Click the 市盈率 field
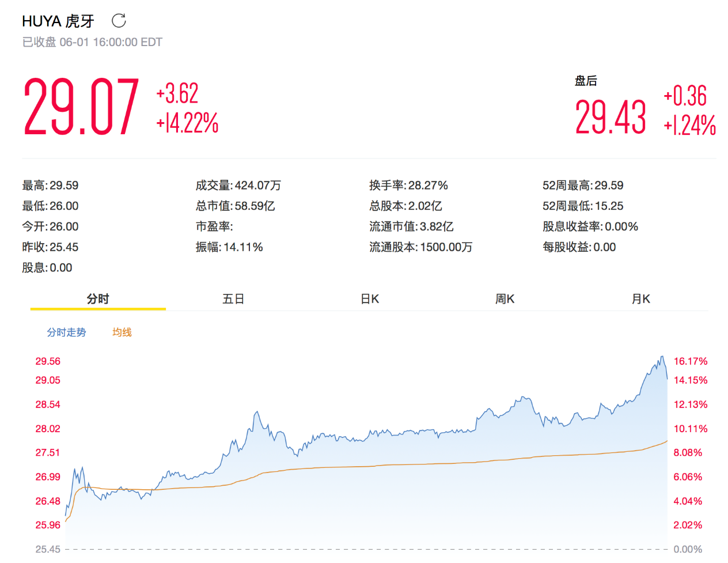Screen dimensions: 728x563 [214, 226]
